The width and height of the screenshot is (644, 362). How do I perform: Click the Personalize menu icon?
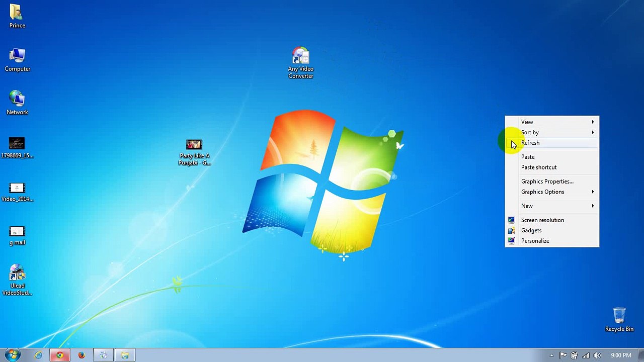tap(512, 241)
